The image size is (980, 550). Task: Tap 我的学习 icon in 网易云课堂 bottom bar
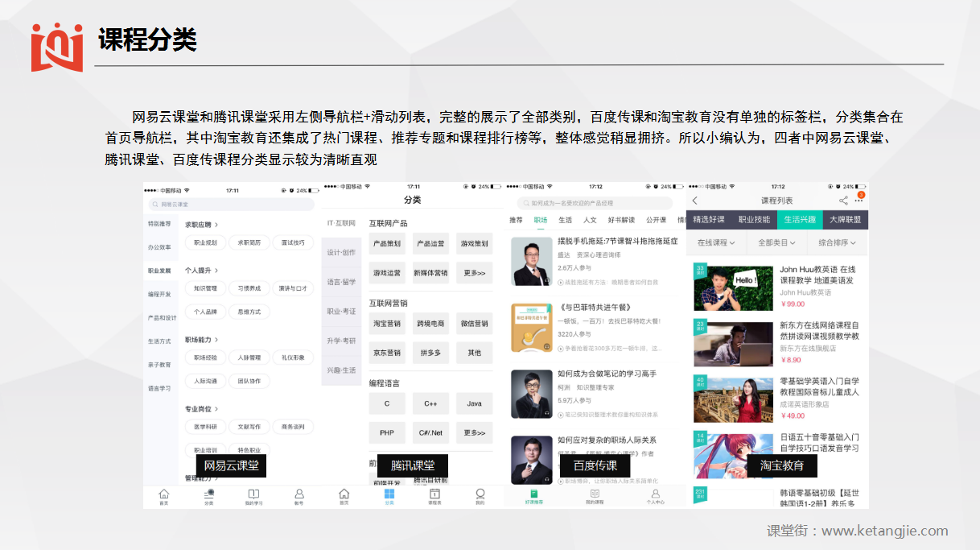[253, 496]
